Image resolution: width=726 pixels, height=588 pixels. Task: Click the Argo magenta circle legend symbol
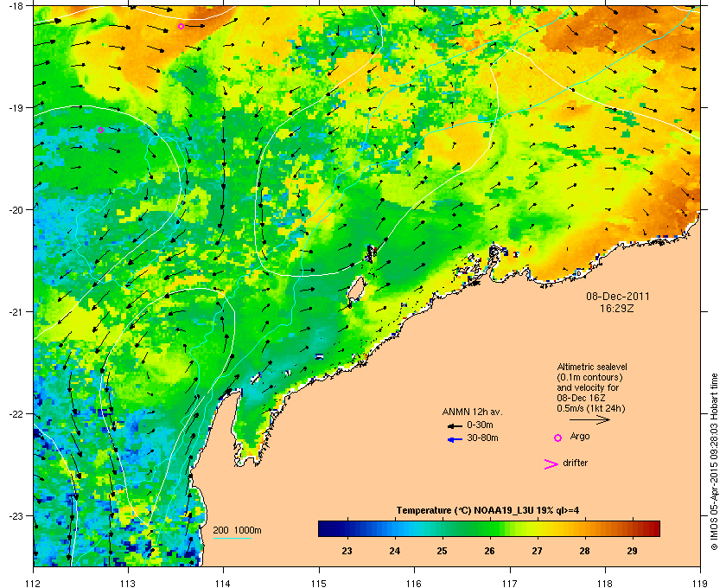tap(558, 438)
